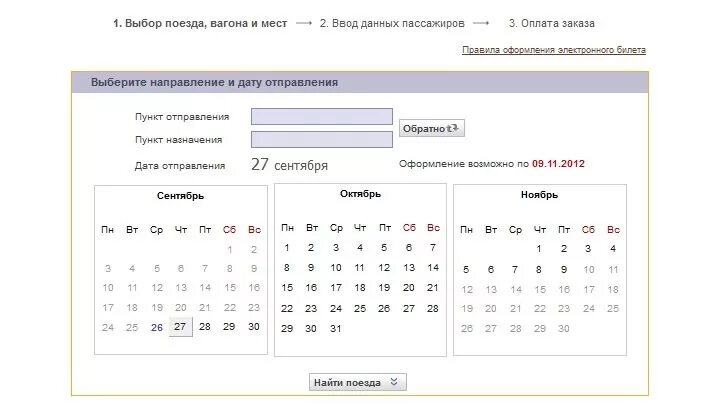Choose September 30 in the calendar

[254, 326]
